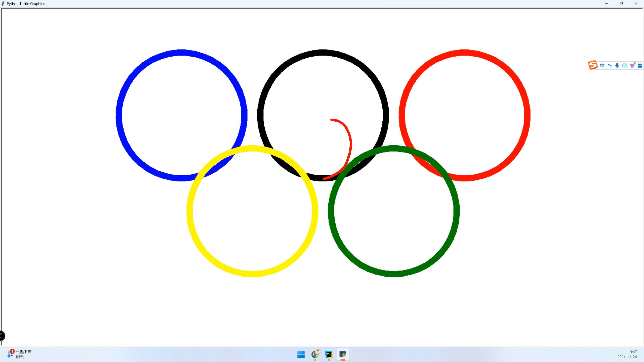The height and width of the screenshot is (362, 644).
Task: Open the window menu via the feather icon
Action: pyautogui.click(x=3, y=4)
